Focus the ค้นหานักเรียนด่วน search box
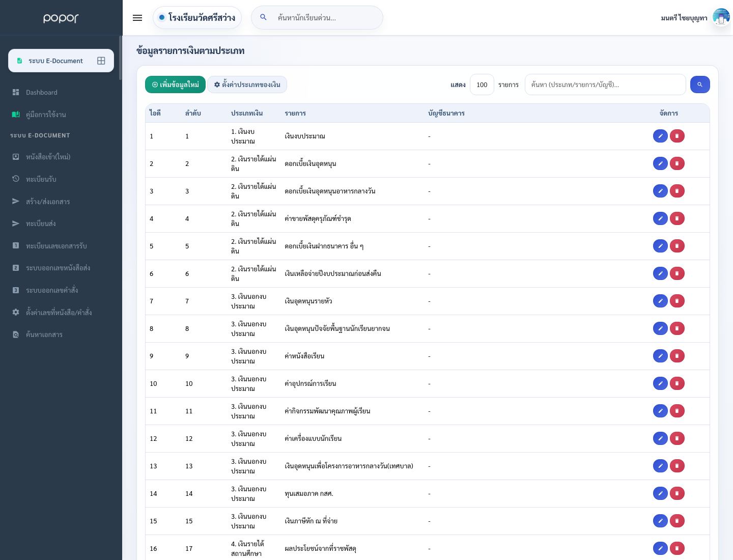 pyautogui.click(x=317, y=18)
